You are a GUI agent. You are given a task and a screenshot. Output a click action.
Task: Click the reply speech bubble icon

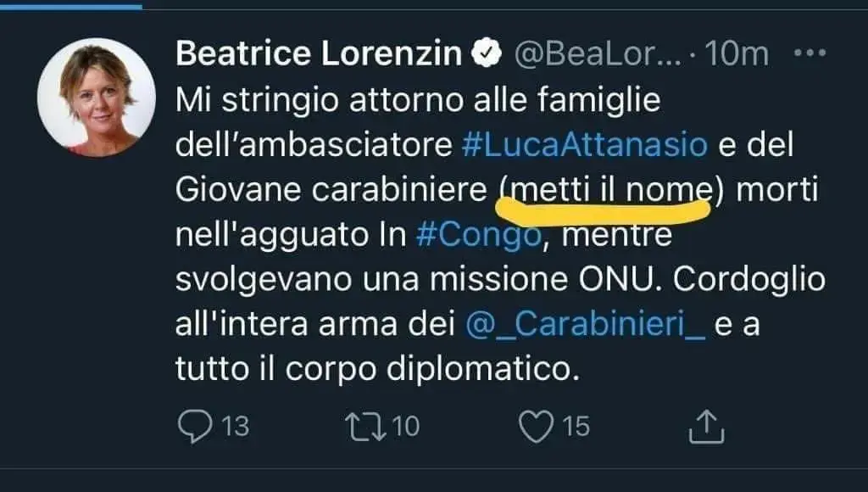[x=196, y=425]
